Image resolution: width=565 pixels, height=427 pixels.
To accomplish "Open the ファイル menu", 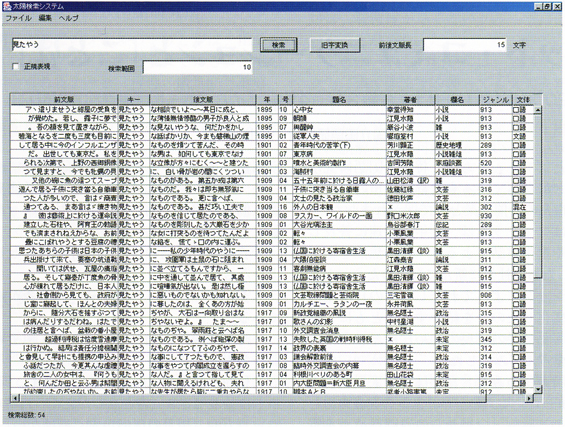I will pos(18,18).
